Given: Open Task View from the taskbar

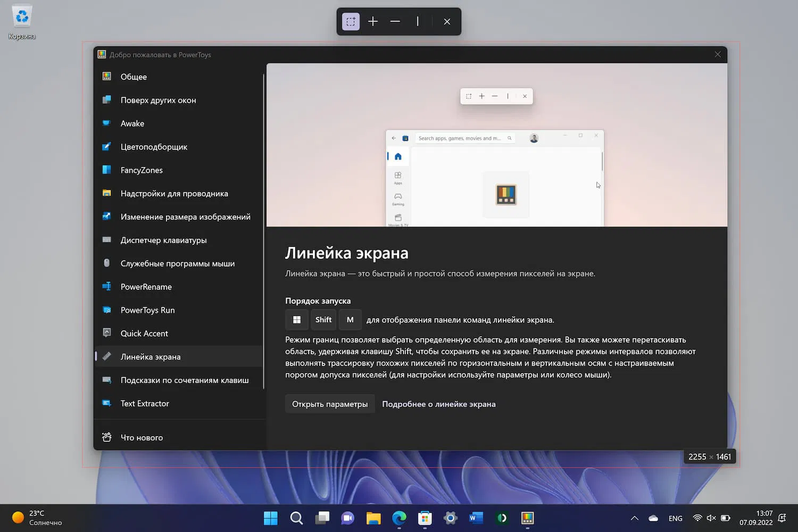Looking at the screenshot, I should click(322, 518).
